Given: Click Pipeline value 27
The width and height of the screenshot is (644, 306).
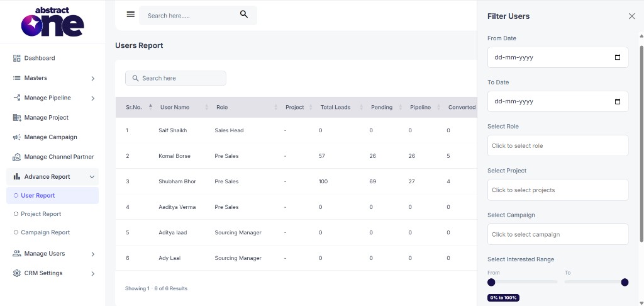Looking at the screenshot, I should point(411,181).
